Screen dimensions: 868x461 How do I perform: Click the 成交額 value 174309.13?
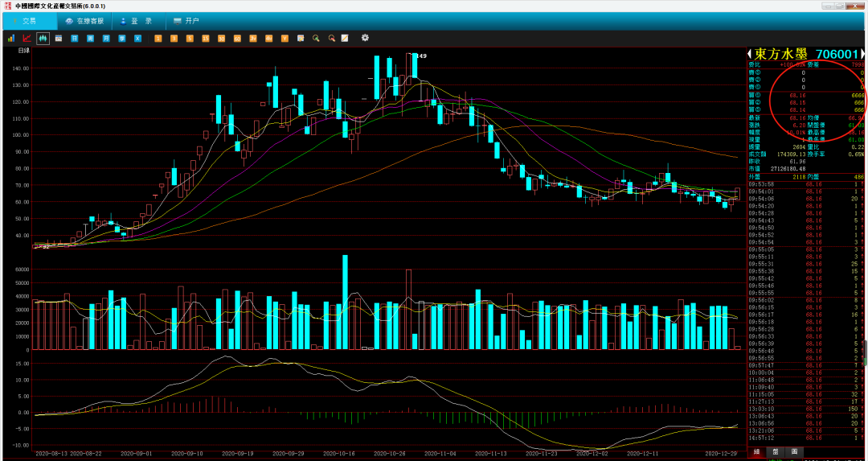(791, 154)
